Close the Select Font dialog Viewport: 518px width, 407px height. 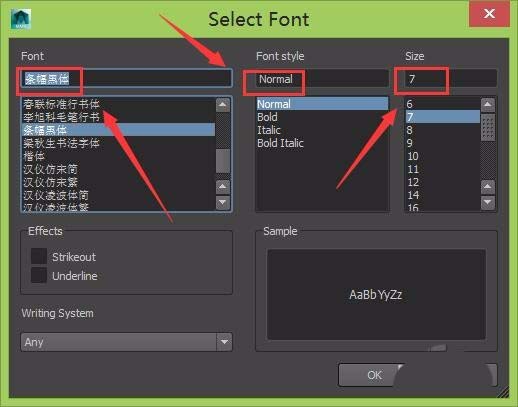(x=489, y=14)
